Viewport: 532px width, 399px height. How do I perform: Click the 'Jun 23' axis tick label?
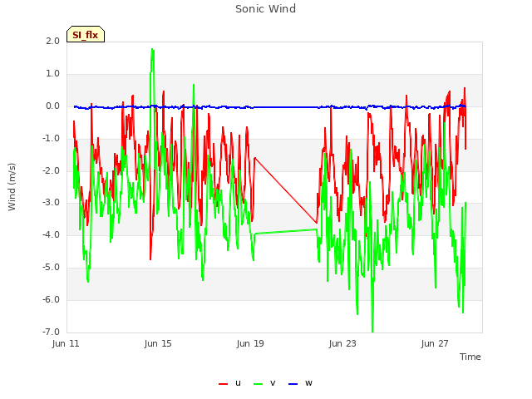pos(342,343)
